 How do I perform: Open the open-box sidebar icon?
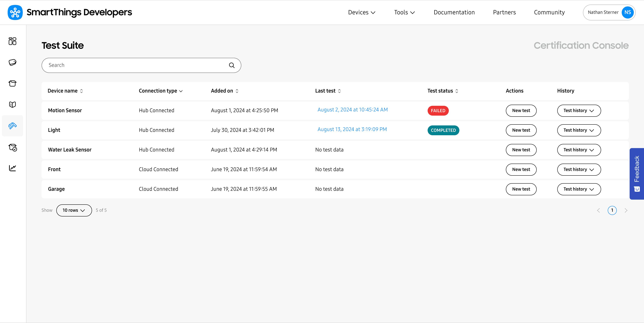point(12,83)
